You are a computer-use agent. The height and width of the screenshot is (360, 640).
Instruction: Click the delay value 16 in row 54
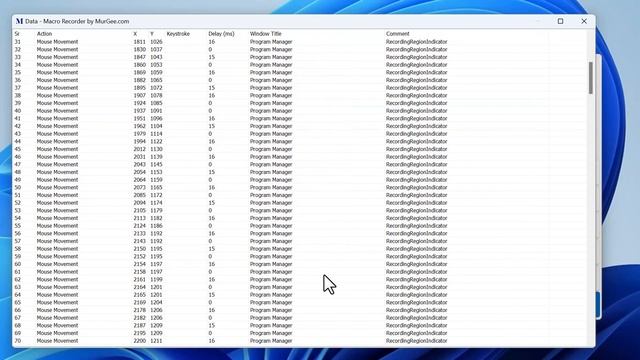211,218
